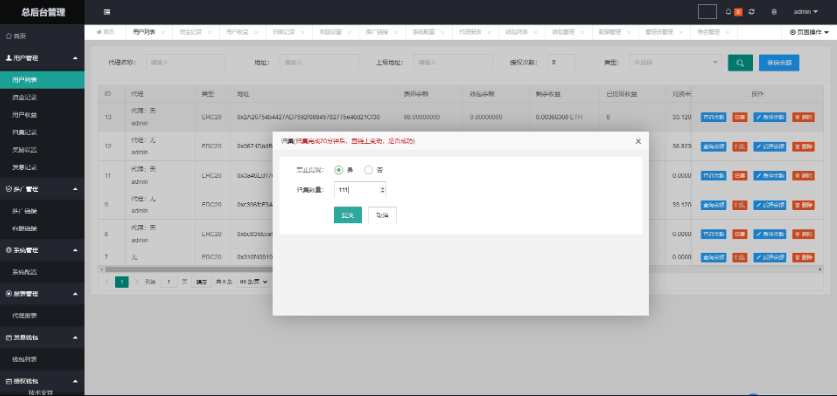Open the admin user dropdown
837x396 pixels.
(x=806, y=12)
